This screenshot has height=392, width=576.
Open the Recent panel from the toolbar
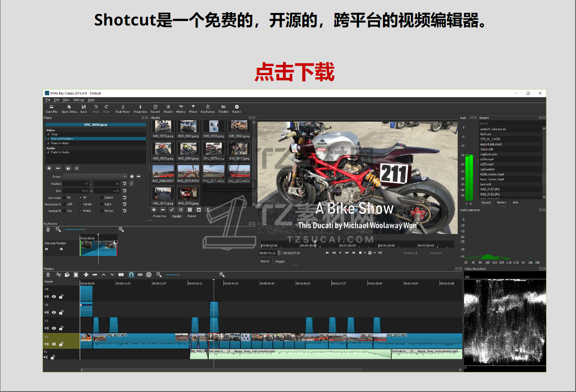[x=155, y=109]
